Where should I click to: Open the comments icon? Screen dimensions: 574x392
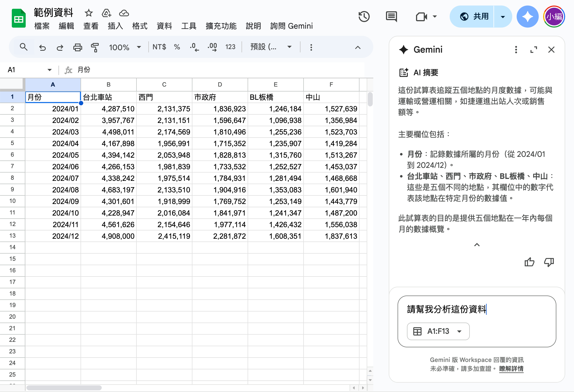[391, 17]
